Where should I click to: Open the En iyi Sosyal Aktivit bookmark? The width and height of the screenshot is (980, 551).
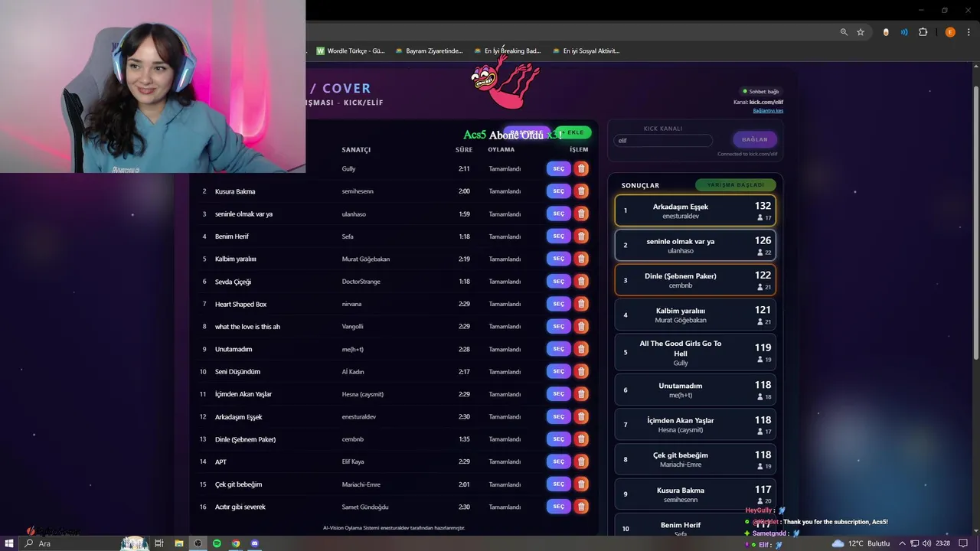586,51
